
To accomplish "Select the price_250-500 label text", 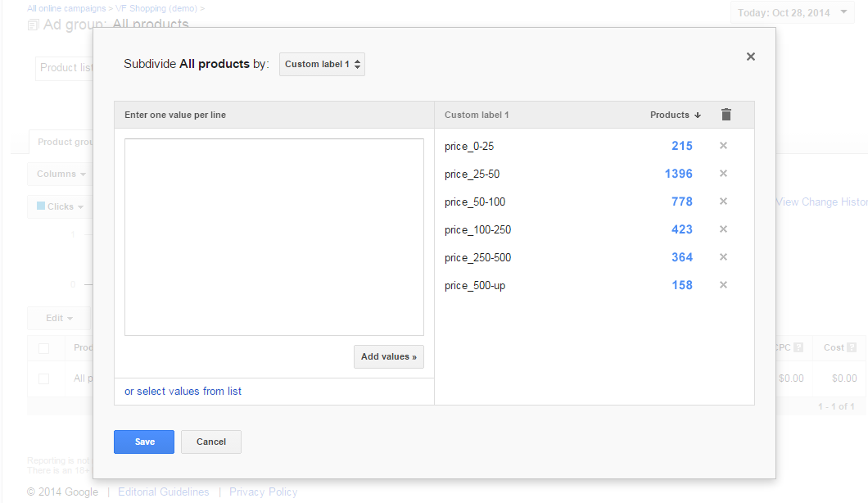I will point(477,257).
